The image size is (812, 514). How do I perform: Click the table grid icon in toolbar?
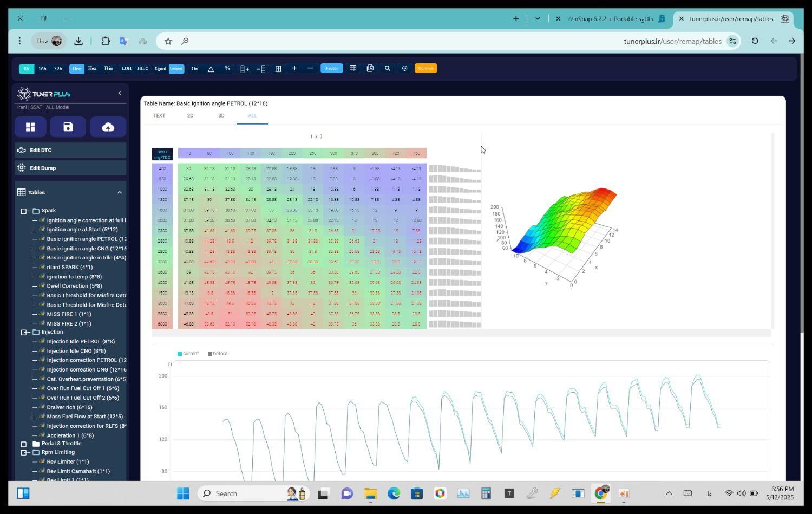click(352, 68)
